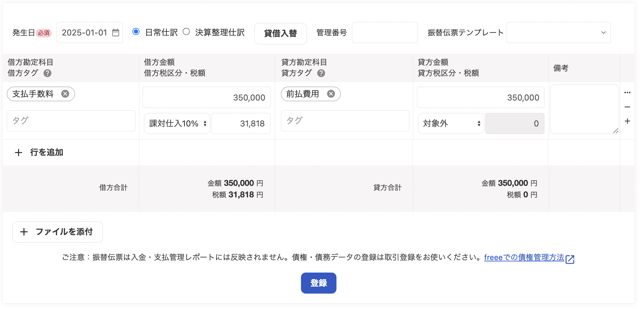The height and width of the screenshot is (310, 644).
Task: Open the 振替伝票テンプレート dropdown
Action: click(559, 33)
